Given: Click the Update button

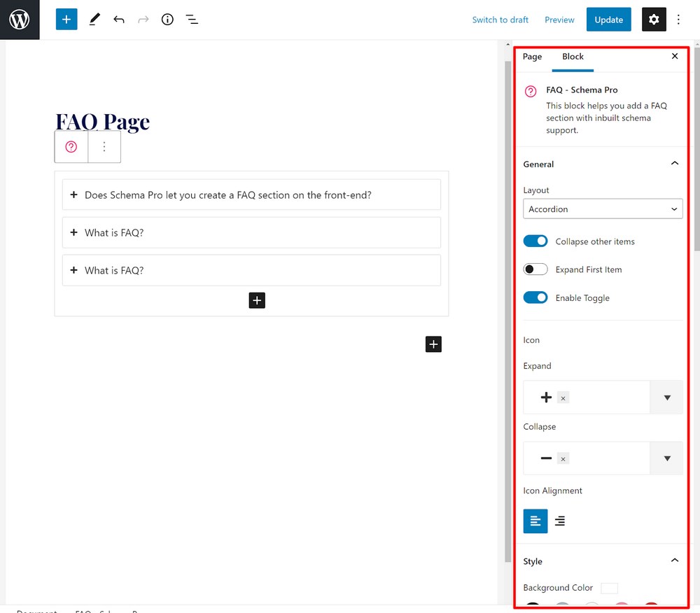Looking at the screenshot, I should click(608, 20).
